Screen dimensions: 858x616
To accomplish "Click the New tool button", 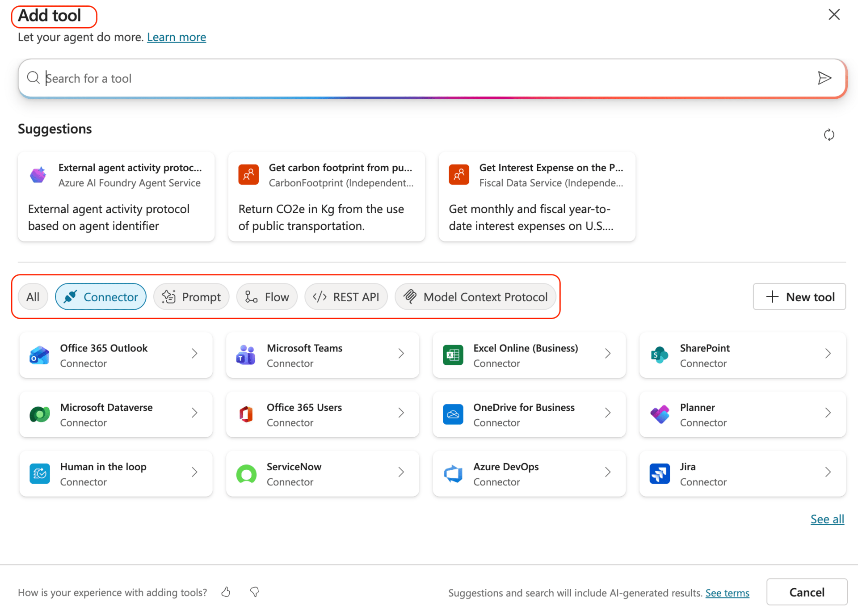I will (x=799, y=297).
